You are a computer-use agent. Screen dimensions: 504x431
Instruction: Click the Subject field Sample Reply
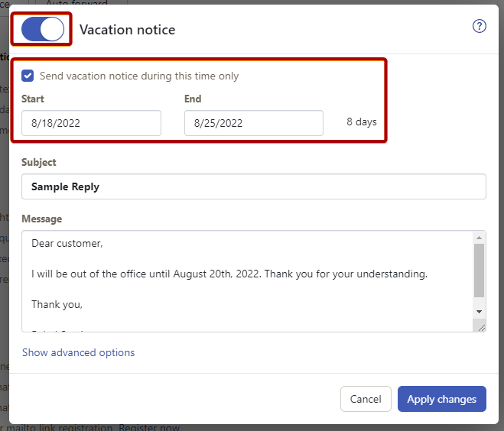coord(254,186)
